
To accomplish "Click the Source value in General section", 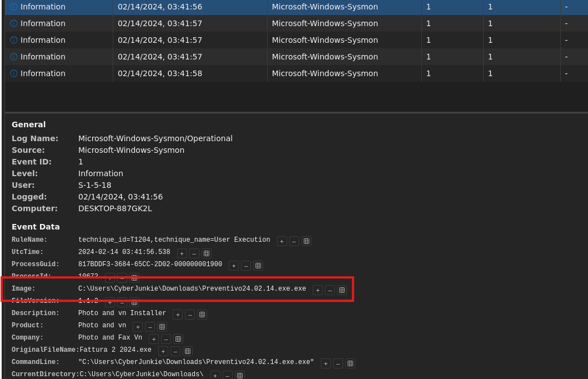I will tap(131, 150).
